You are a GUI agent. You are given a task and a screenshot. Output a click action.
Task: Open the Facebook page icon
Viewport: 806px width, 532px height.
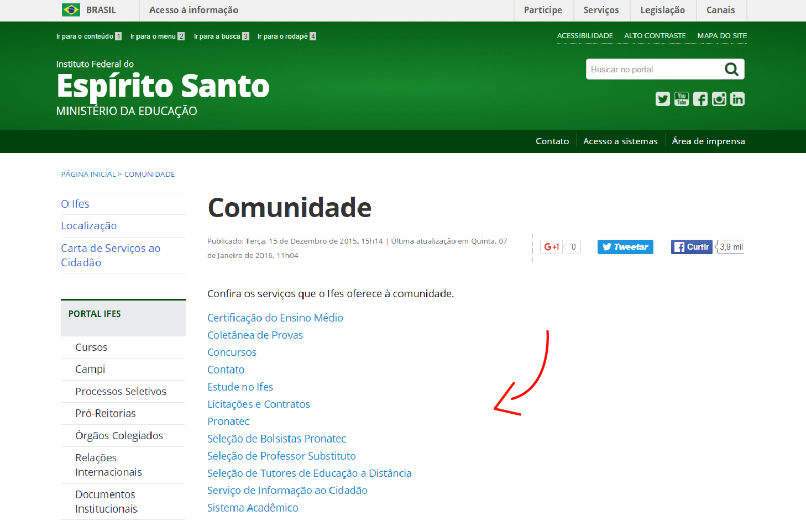click(x=700, y=99)
